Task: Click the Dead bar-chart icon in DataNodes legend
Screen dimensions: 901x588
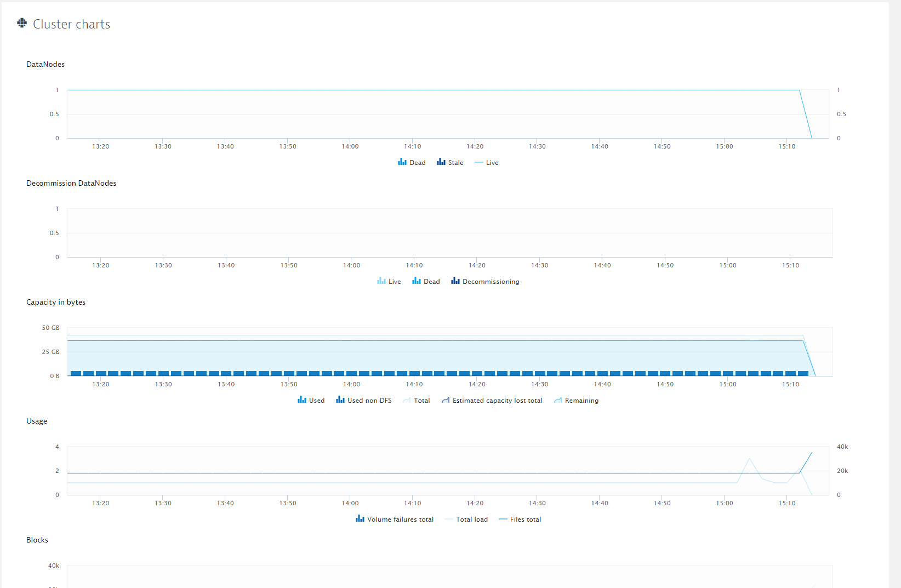Action: [402, 162]
